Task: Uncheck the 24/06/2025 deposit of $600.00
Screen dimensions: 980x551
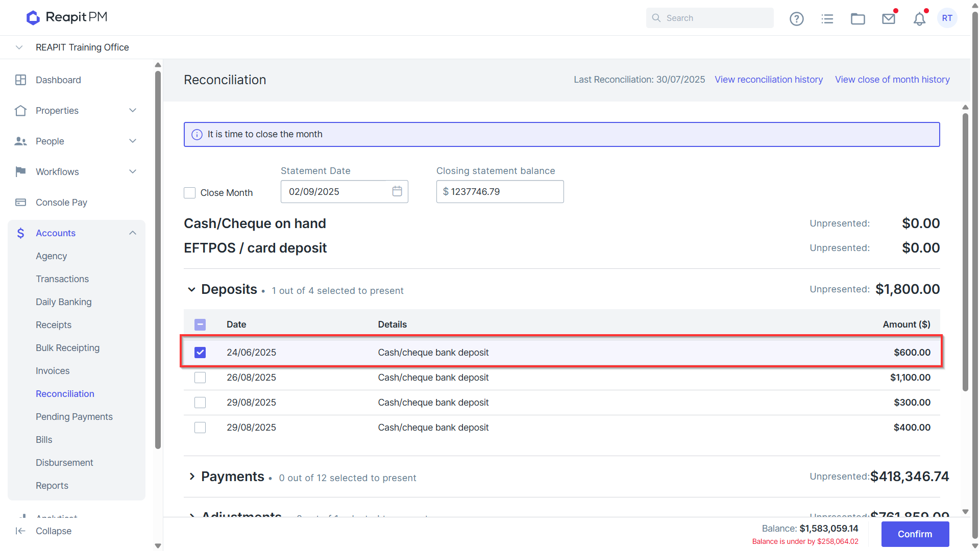Action: pos(200,353)
